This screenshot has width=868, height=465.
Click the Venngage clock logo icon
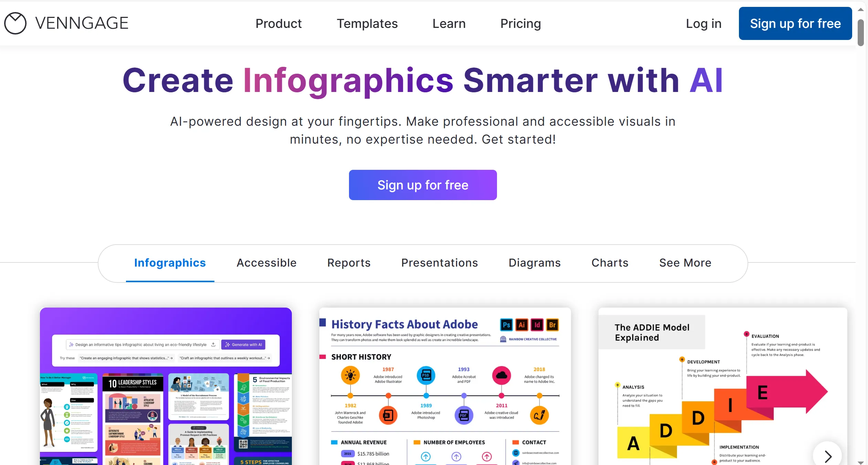15,23
